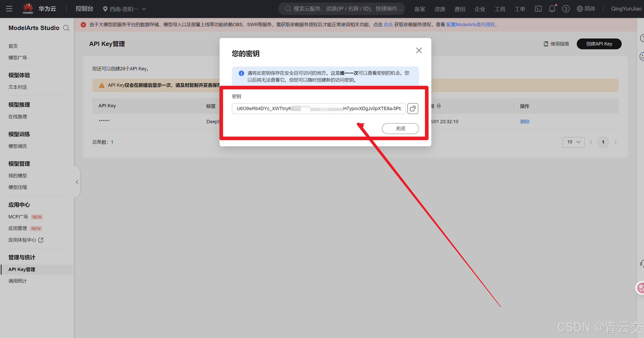Click the 此处 authorization link
Screen dimensions: 644x338
388,25
